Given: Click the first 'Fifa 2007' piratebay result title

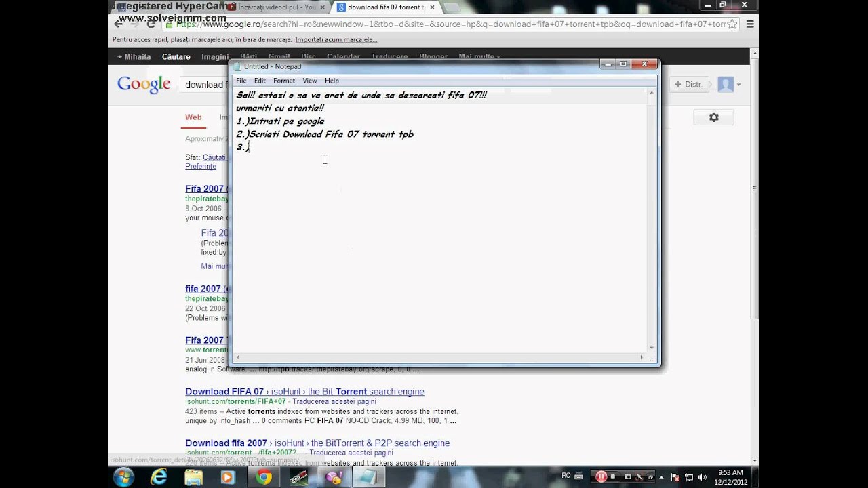Looking at the screenshot, I should pyautogui.click(x=205, y=189).
